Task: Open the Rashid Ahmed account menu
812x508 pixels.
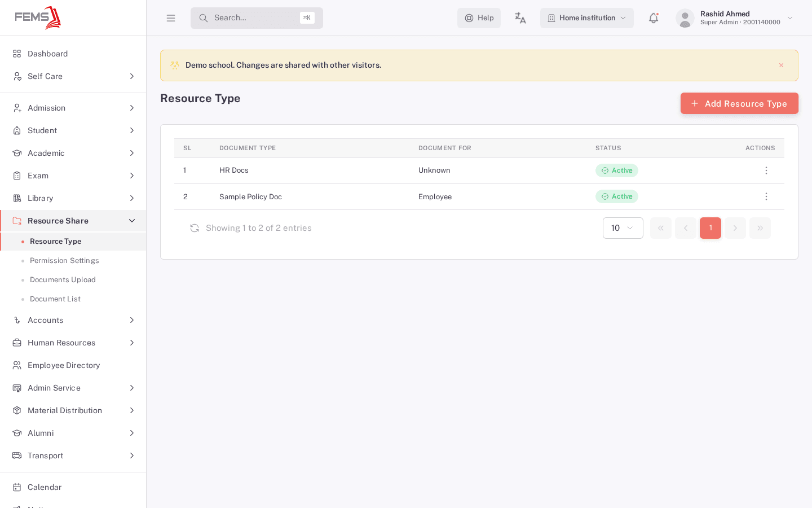Action: [x=735, y=18]
